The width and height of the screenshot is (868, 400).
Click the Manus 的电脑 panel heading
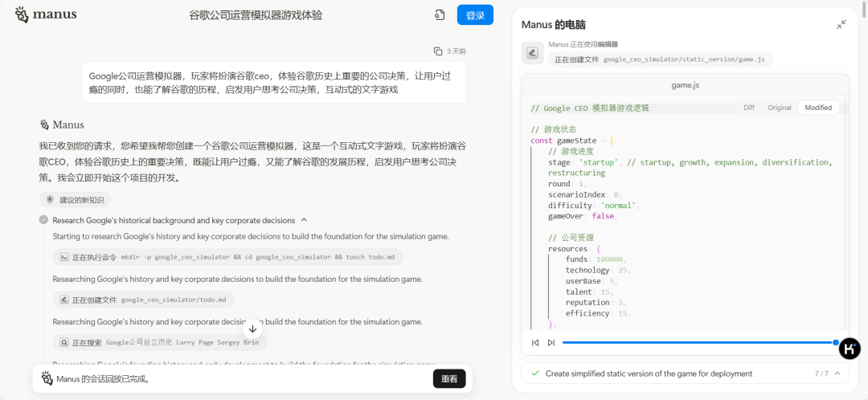[x=553, y=25]
